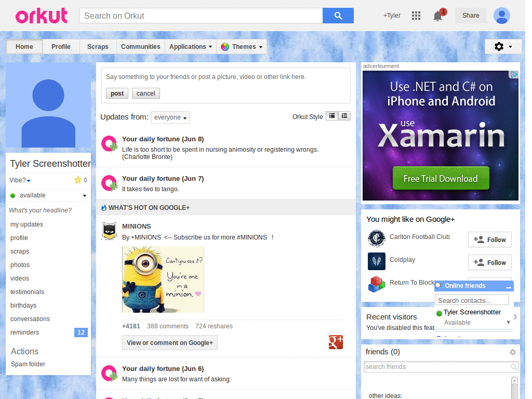Open the Applications dropdown menu

[191, 46]
